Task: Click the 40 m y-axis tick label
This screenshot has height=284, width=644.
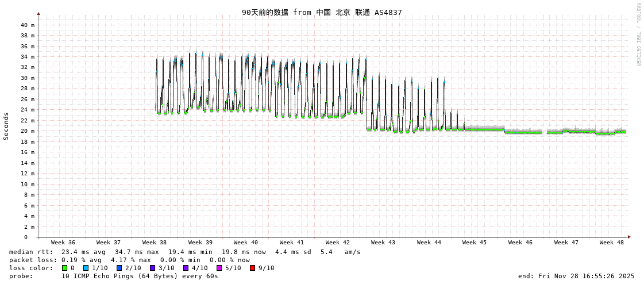Action: tap(28, 25)
